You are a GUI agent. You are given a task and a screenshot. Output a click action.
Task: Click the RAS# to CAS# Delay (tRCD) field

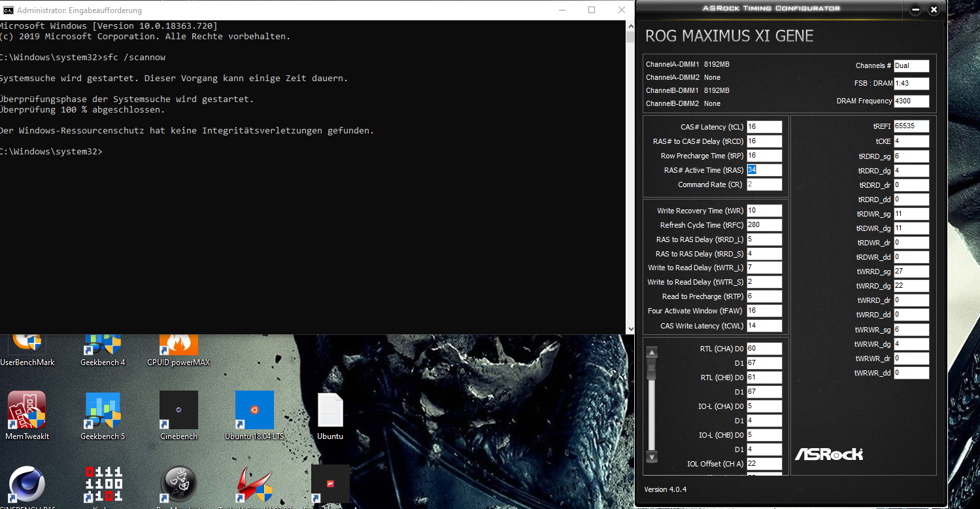point(764,141)
